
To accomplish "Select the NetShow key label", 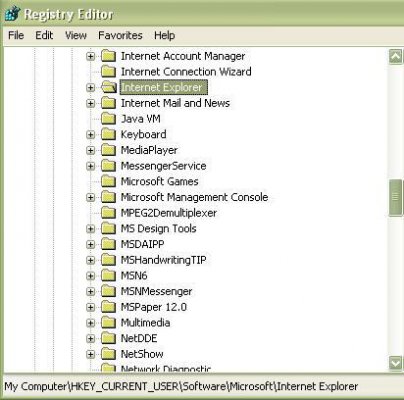I will 142,354.
